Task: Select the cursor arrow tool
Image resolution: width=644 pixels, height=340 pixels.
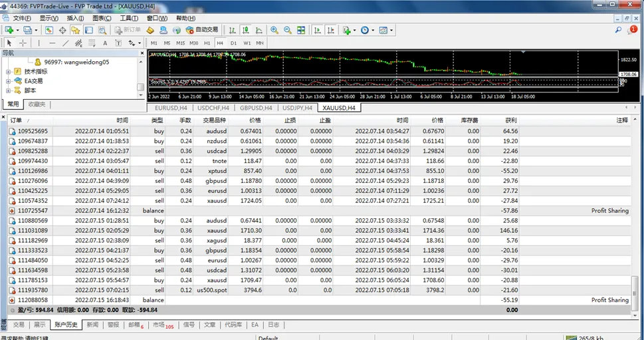Action: [10, 43]
